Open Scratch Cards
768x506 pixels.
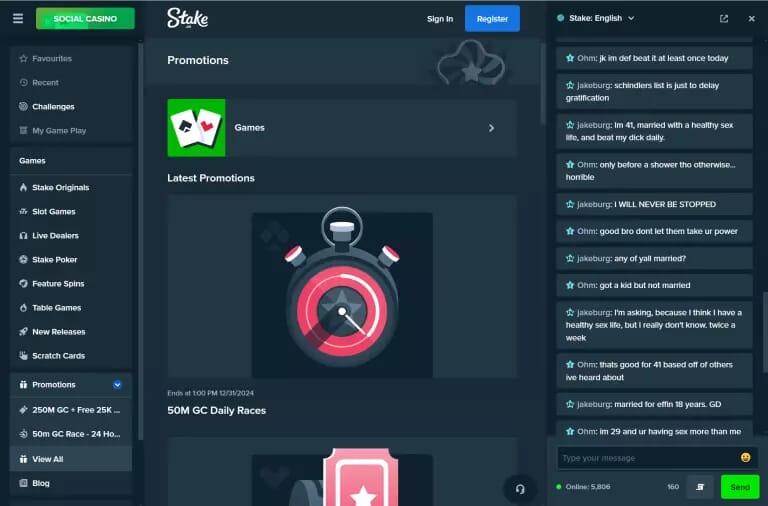[x=71, y=356]
